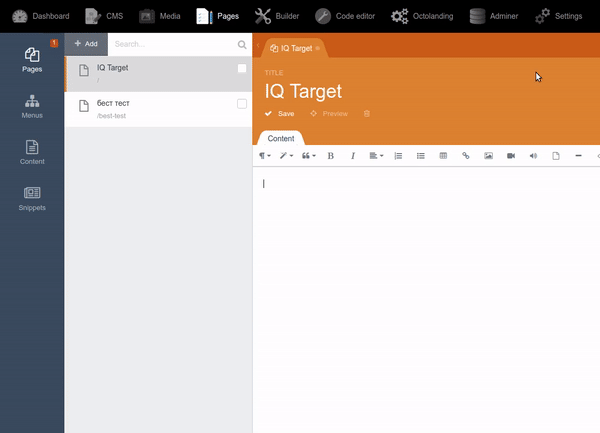The image size is (600, 433).
Task: Save the page
Action: tap(280, 114)
